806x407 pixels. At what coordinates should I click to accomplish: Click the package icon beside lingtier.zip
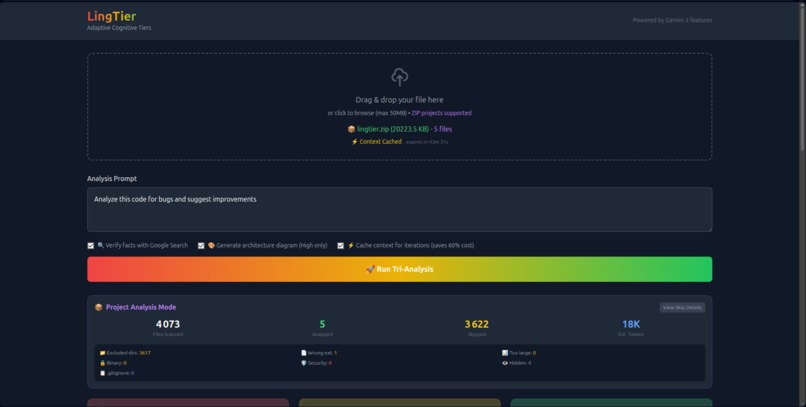click(x=351, y=129)
